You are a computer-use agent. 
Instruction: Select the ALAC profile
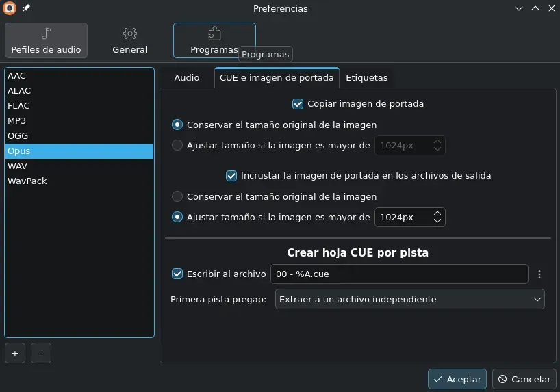coord(79,91)
